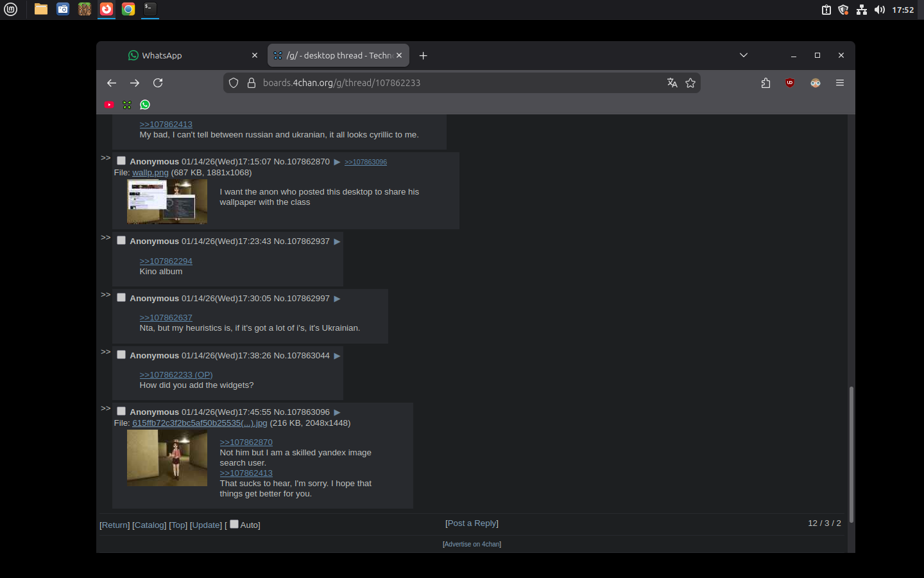Follow quote link >>107862870 in last post

tap(246, 442)
